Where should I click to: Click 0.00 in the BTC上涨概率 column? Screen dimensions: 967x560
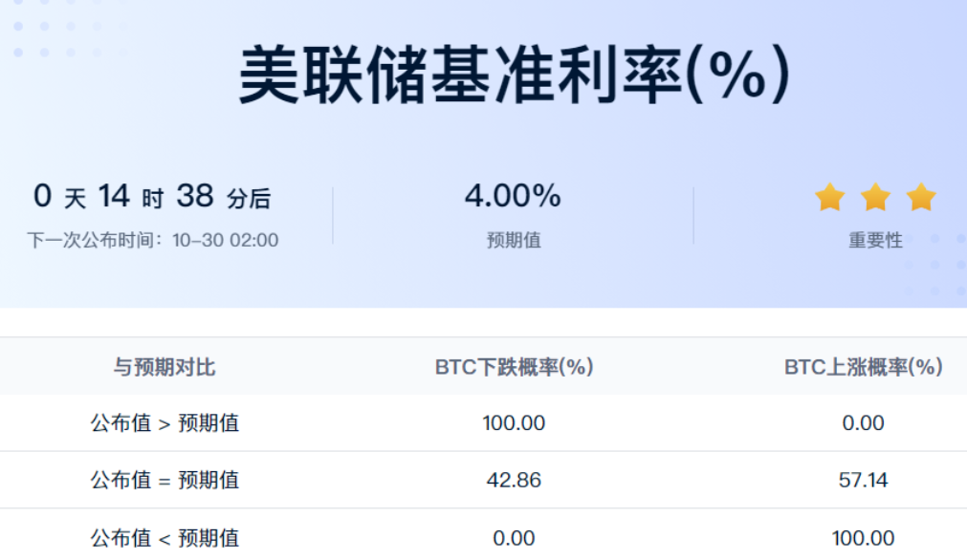[863, 423]
